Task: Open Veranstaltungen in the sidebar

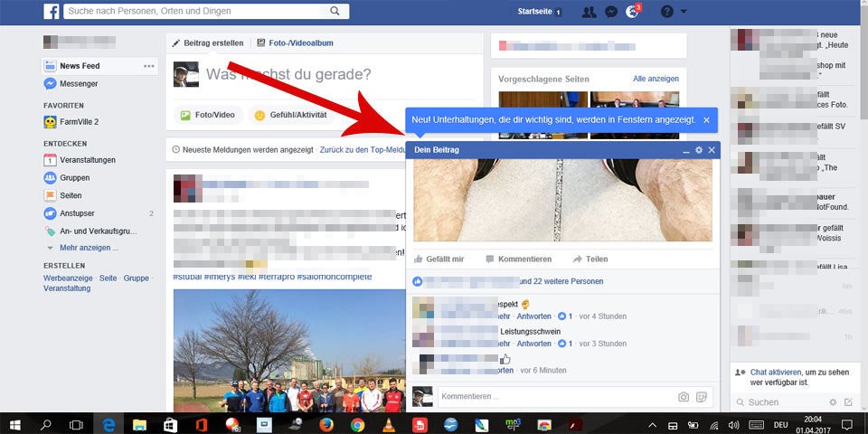Action: point(88,160)
